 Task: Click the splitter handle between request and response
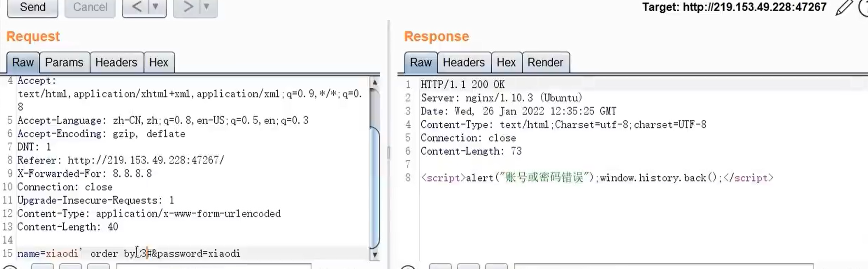click(x=388, y=153)
